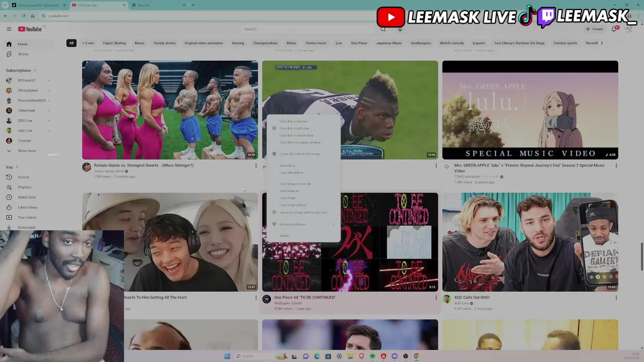Viewport: 644px width, 362px height.
Task: Start voice search with the microphone
Action: click(400, 29)
